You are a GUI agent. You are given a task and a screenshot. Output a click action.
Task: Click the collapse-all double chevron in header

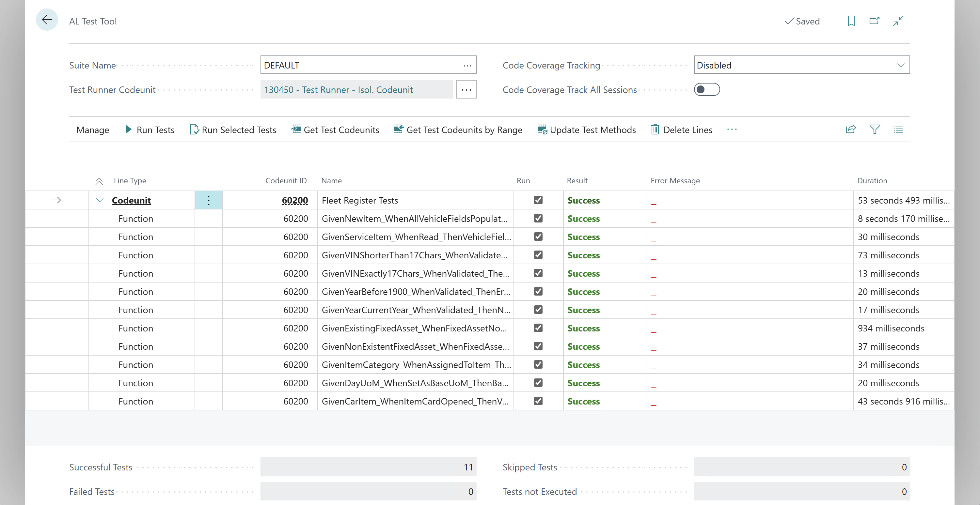pyautogui.click(x=99, y=181)
